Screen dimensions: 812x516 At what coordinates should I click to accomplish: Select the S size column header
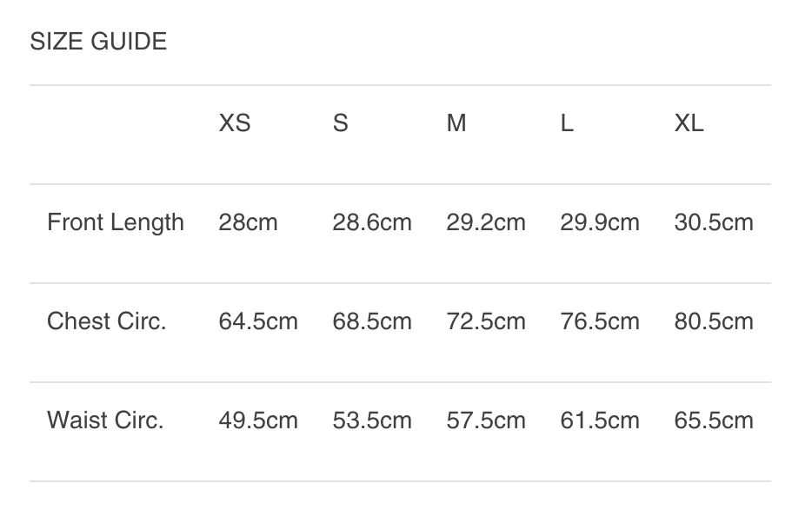340,123
